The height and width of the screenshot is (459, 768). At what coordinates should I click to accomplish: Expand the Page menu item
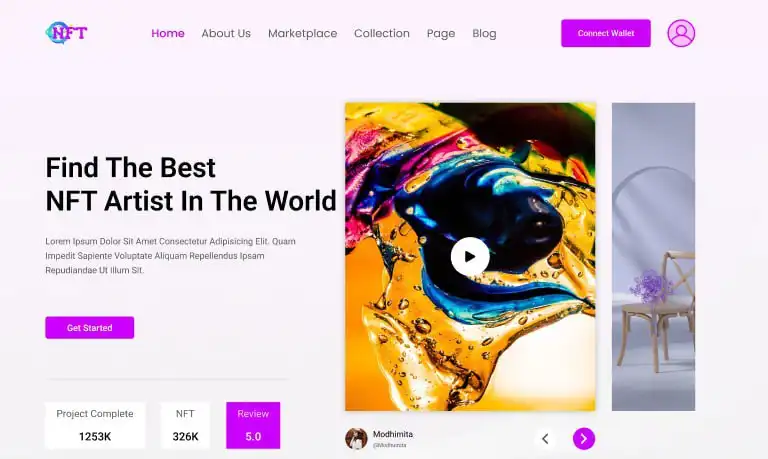pos(441,33)
